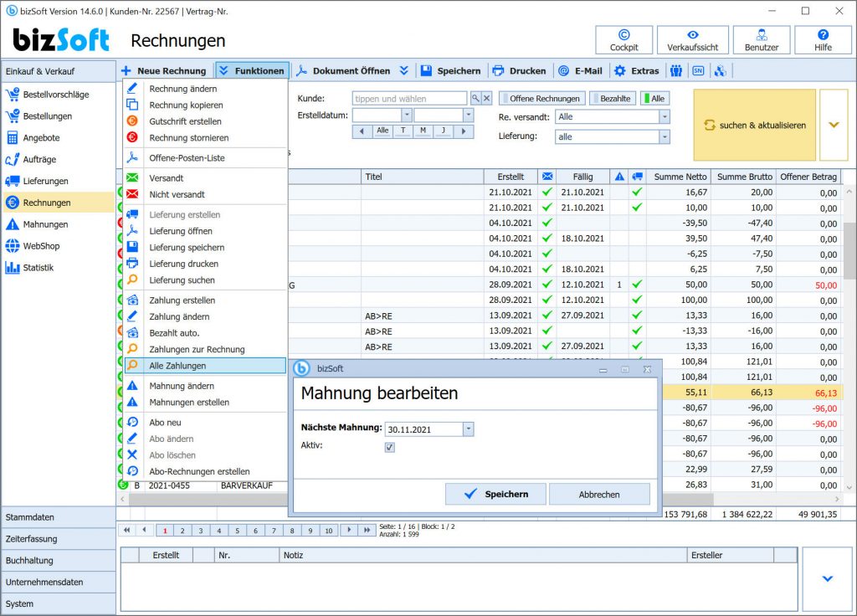This screenshot has width=857, height=616.
Task: Click the Drucken printer toolbar button
Action: pyautogui.click(x=519, y=70)
